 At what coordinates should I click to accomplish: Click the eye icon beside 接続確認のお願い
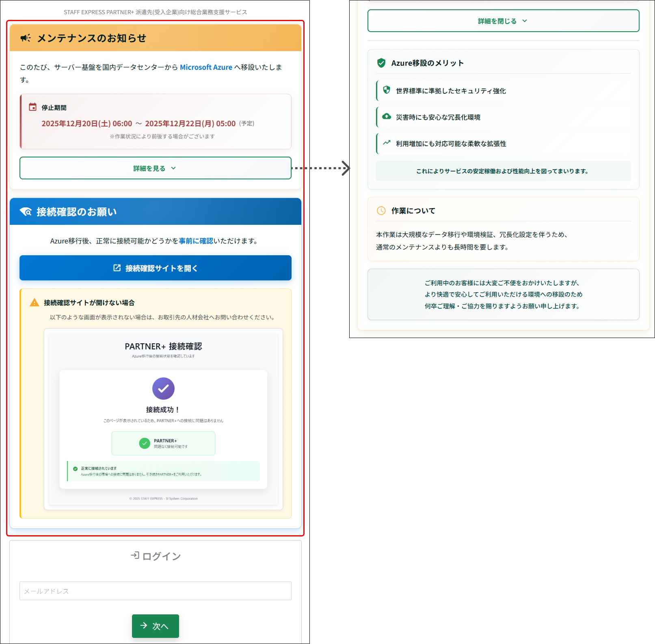pos(26,212)
